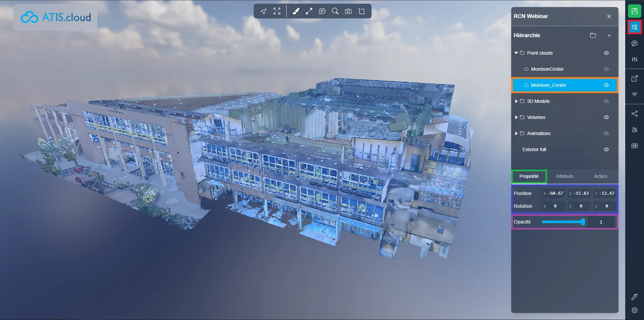Show the hidden MorrisonCenter point cloud
Viewport: 644px width, 320px height.
606,69
